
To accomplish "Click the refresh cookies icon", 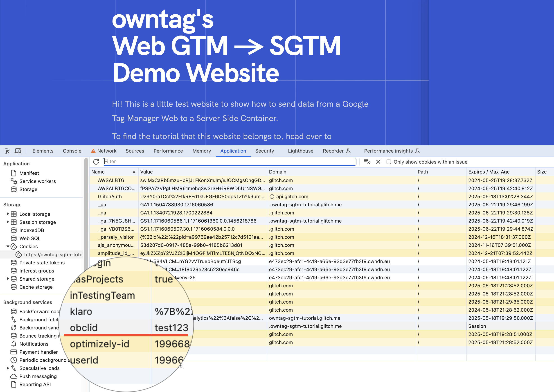I will (x=96, y=162).
